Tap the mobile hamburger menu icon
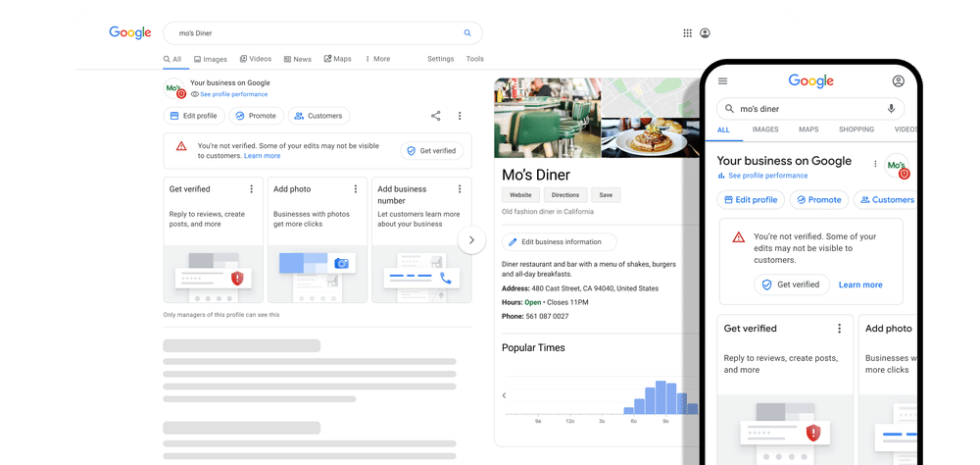 coord(723,81)
